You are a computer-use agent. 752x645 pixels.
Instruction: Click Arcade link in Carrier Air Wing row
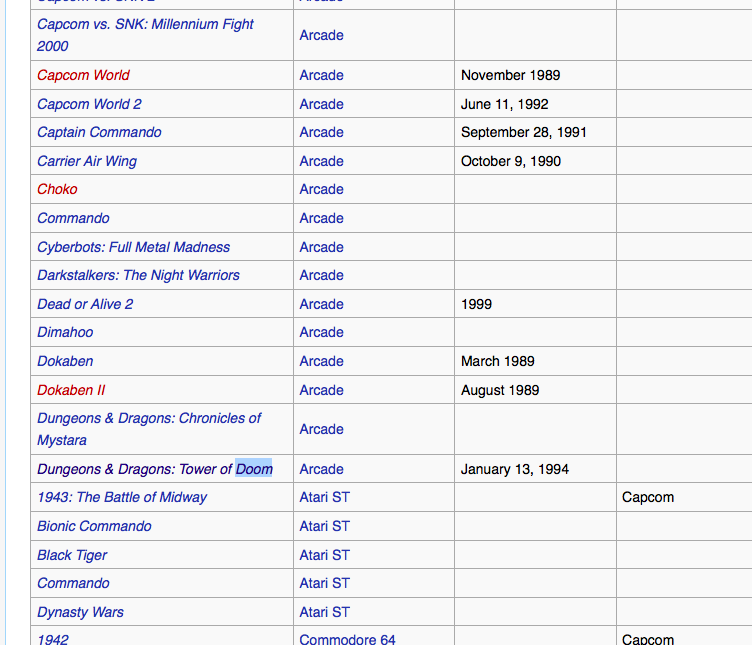click(x=321, y=161)
